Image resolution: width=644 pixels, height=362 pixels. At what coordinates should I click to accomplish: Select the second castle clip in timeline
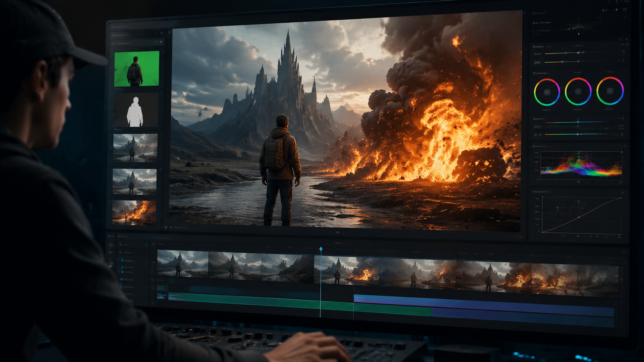[235, 266]
